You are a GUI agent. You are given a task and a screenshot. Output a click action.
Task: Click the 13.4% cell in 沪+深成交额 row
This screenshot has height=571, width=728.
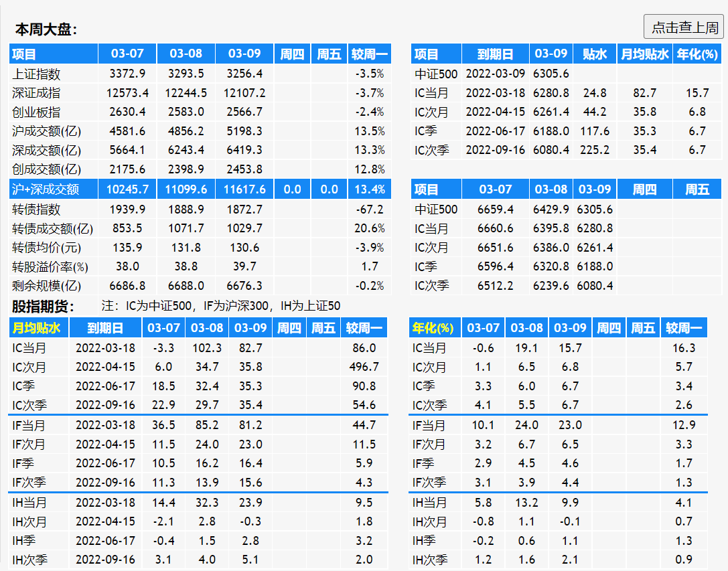coord(370,189)
